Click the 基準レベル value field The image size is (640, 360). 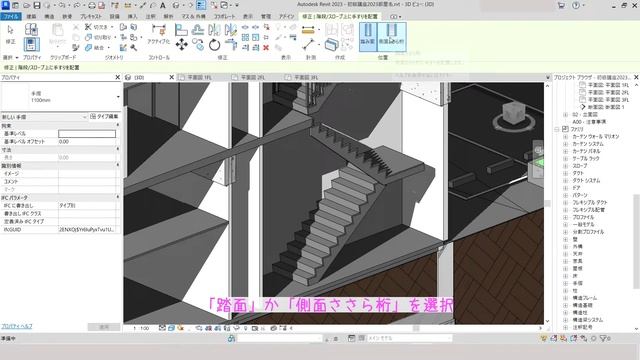point(87,133)
